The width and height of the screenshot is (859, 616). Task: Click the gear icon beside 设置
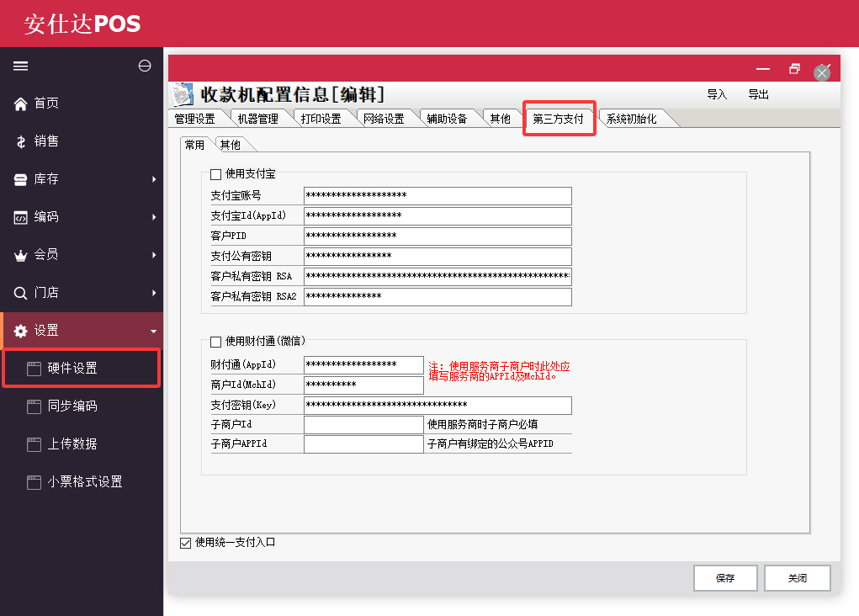click(x=20, y=331)
